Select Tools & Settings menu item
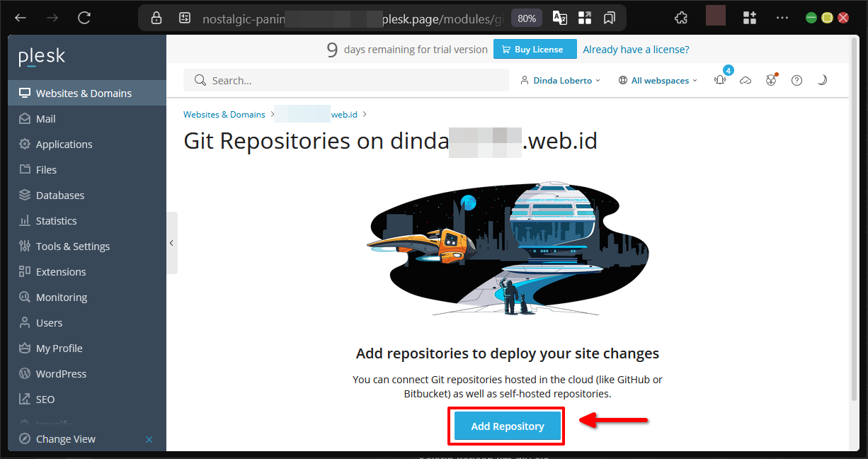868x459 pixels. (73, 246)
